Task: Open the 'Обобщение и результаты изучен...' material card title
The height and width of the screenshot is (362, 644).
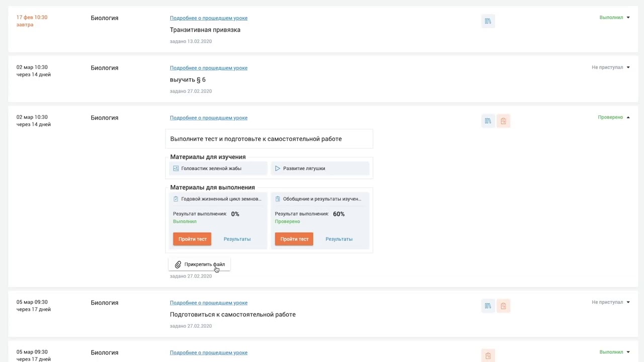Action: pos(321,199)
